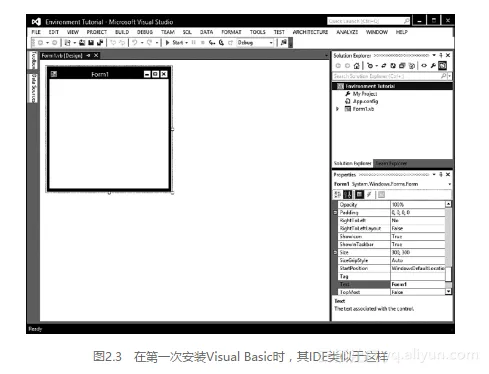Viewport: 489px width, 374px height.
Task: Toggle Categorized view in Properties window
Action: pos(338,194)
